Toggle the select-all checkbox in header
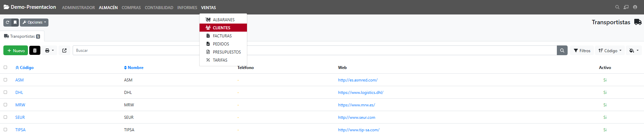Screen dimensions: 644x139 [5, 67]
